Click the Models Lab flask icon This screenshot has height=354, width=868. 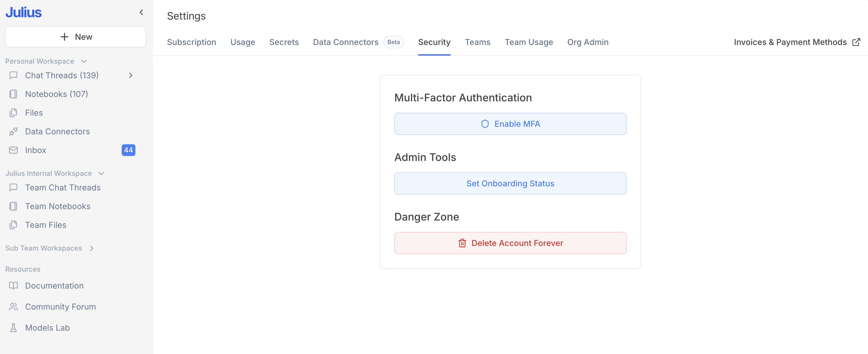13,328
